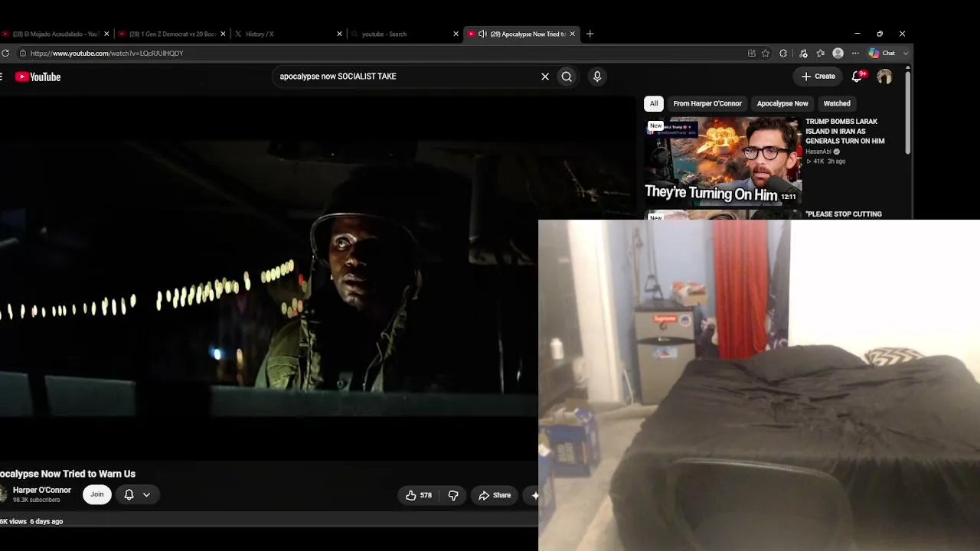Viewport: 980px width, 551px height.
Task: Click the They're Turning On Him thumbnail
Action: click(723, 161)
